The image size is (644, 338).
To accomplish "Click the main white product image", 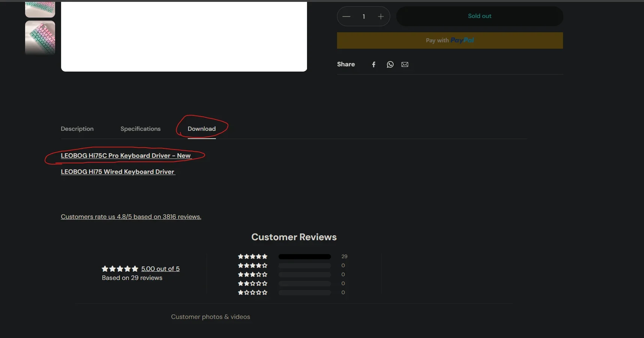I will coord(184,36).
